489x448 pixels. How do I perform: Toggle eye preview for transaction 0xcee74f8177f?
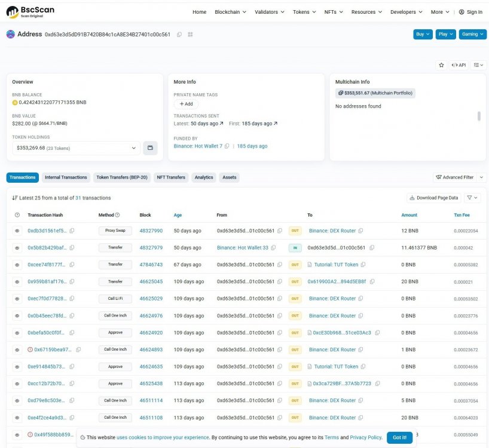click(x=17, y=265)
